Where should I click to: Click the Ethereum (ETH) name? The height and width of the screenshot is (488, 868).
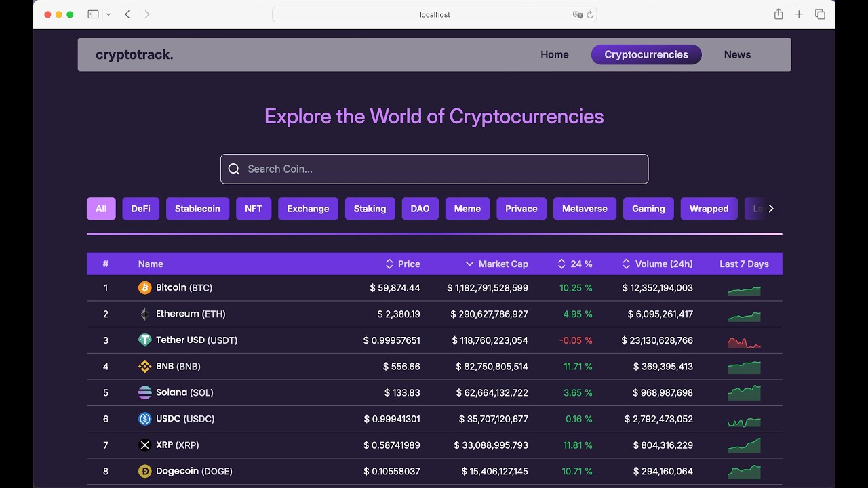pyautogui.click(x=191, y=314)
